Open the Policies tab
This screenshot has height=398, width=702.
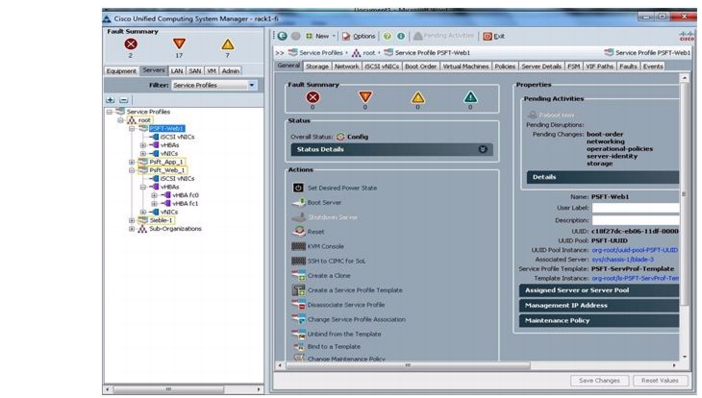click(x=505, y=66)
